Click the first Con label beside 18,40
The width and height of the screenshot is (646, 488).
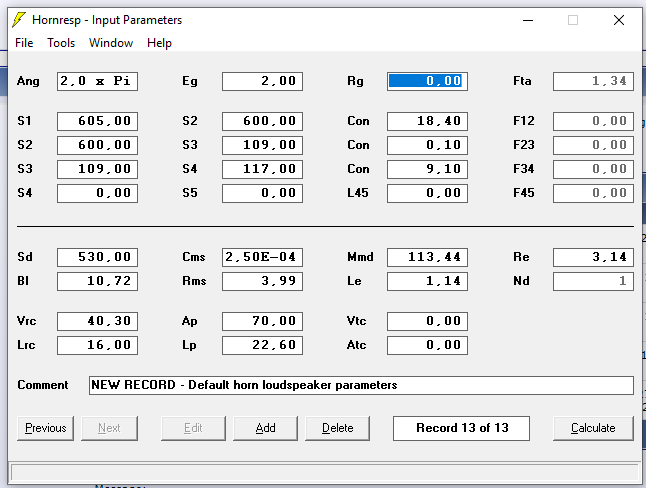point(358,121)
